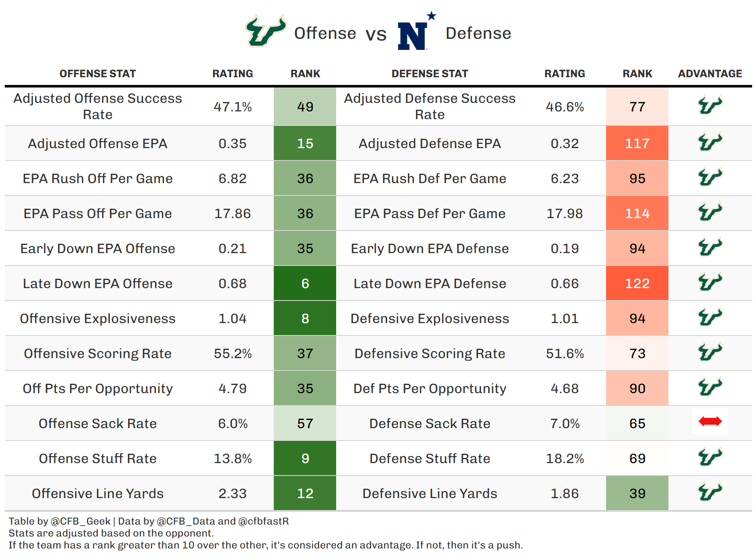Click the OFFENSE STAT column header
This screenshot has width=756, height=560.
97,74
